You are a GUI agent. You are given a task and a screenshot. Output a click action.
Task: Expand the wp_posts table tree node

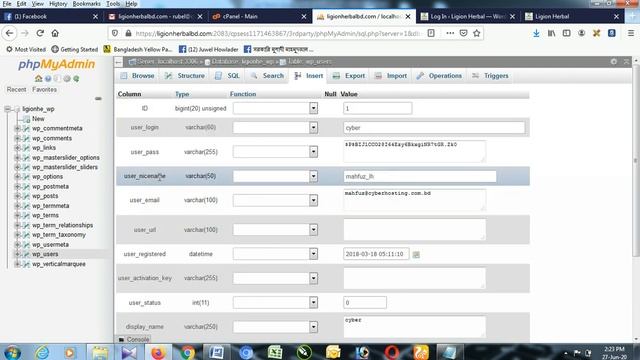tap(18, 196)
